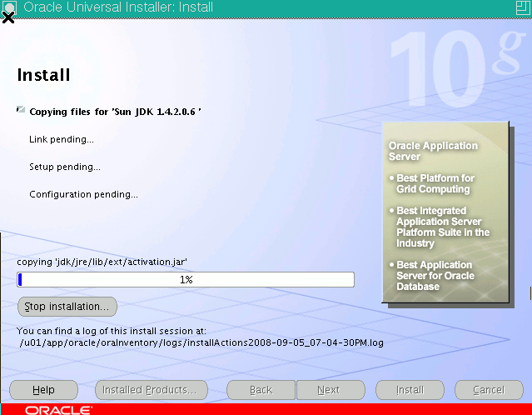
Task: Click the copying activation.jar file path text
Action: tap(102, 262)
